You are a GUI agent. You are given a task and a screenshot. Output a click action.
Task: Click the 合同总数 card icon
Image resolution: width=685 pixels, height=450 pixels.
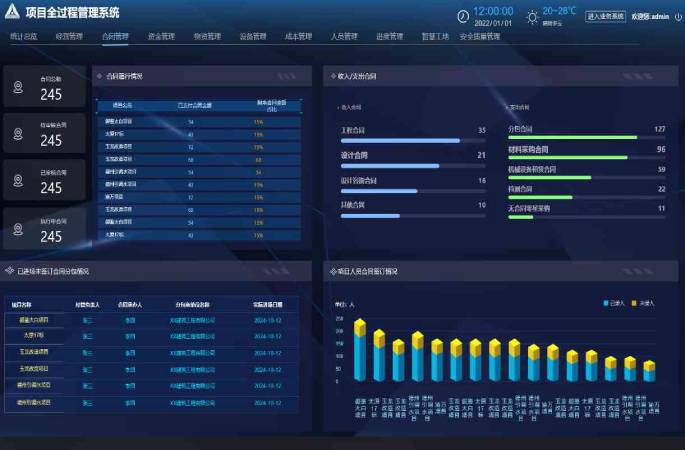pos(17,88)
